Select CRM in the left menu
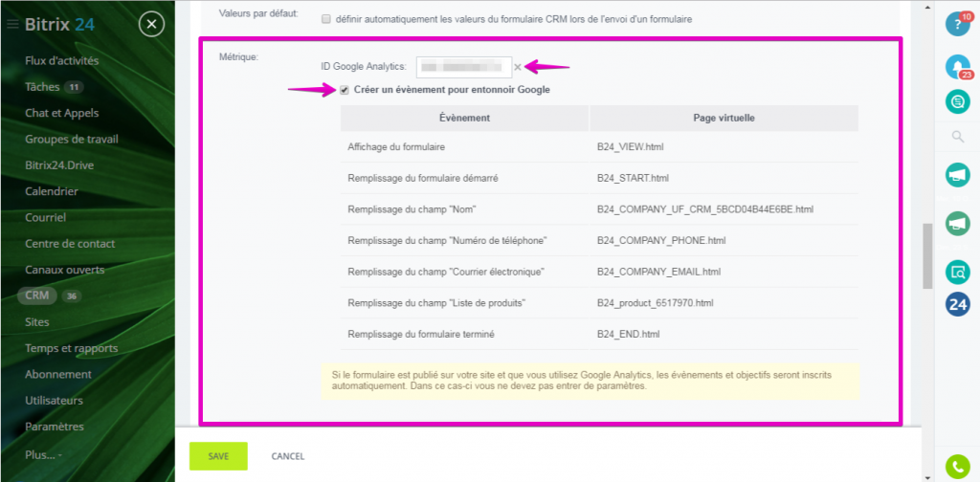The width and height of the screenshot is (980, 482). [37, 296]
